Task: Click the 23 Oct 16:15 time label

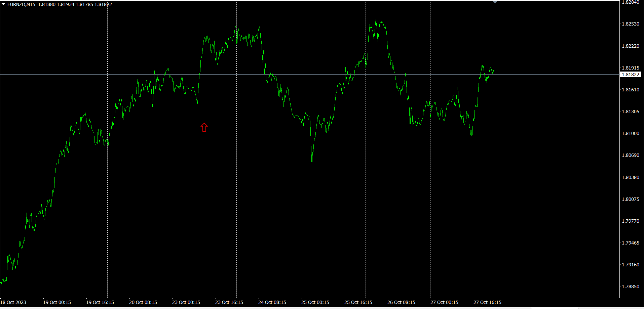Action: pyautogui.click(x=229, y=302)
